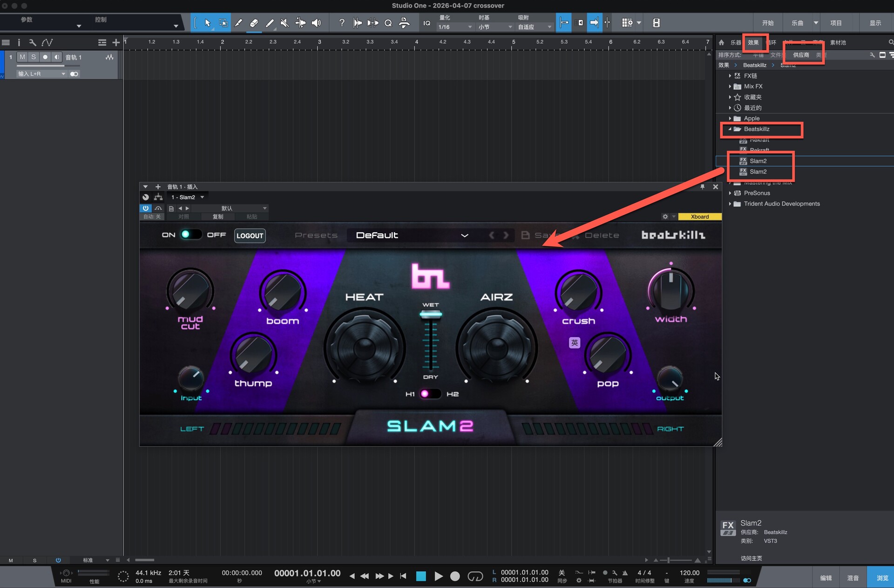Expand the PreSonus vendor folder

(x=730, y=193)
